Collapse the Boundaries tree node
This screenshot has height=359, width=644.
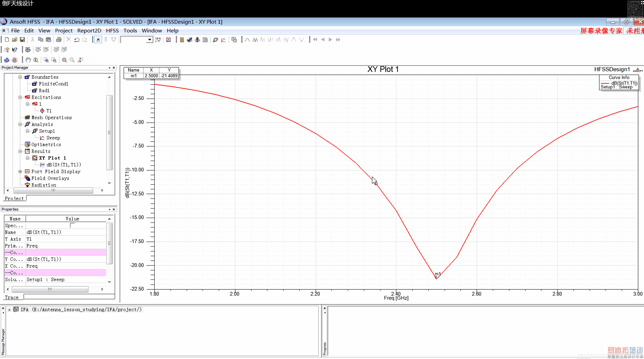20,77
